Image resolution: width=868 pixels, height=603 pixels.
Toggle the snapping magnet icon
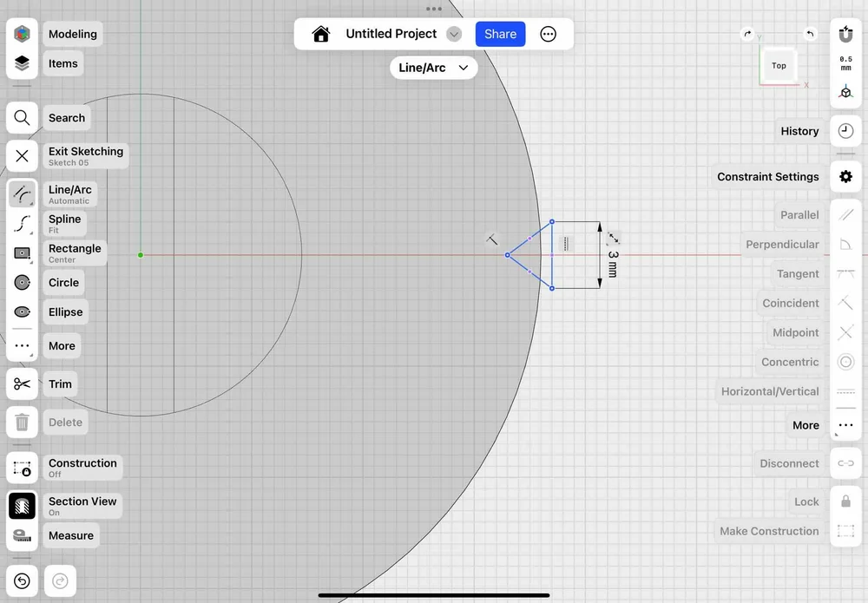click(x=845, y=35)
